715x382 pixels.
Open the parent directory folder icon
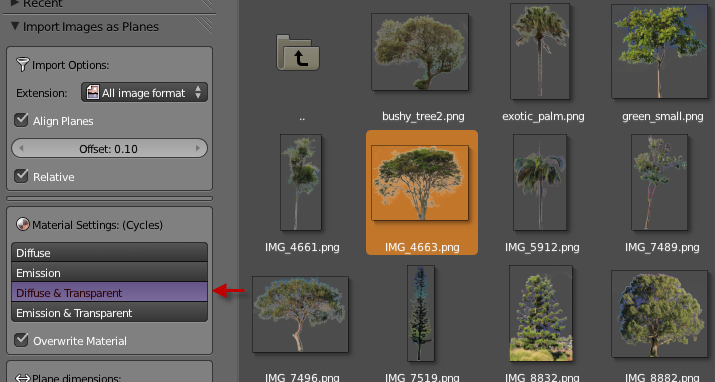(298, 52)
